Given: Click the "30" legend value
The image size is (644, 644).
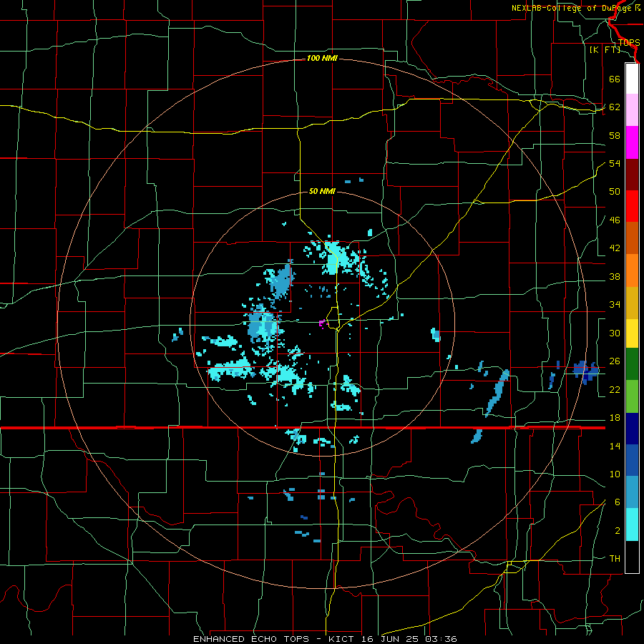Looking at the screenshot, I should click(615, 333).
